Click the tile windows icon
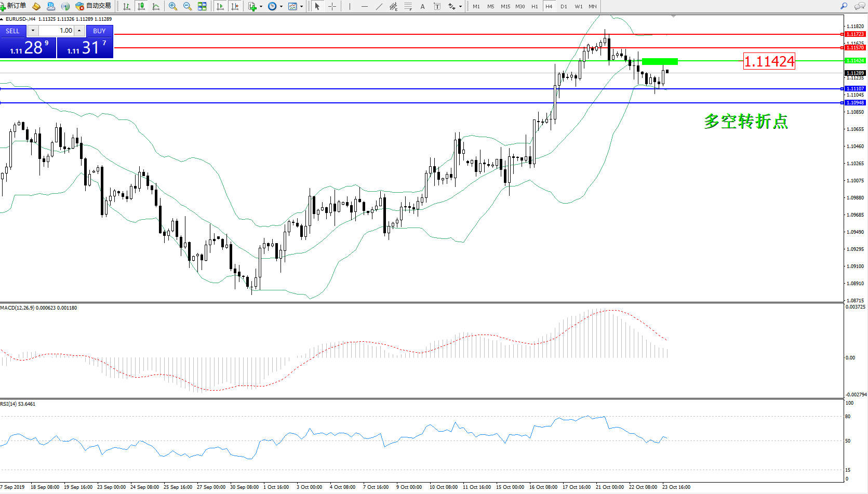Image resolution: width=868 pixels, height=494 pixels. click(x=202, y=6)
